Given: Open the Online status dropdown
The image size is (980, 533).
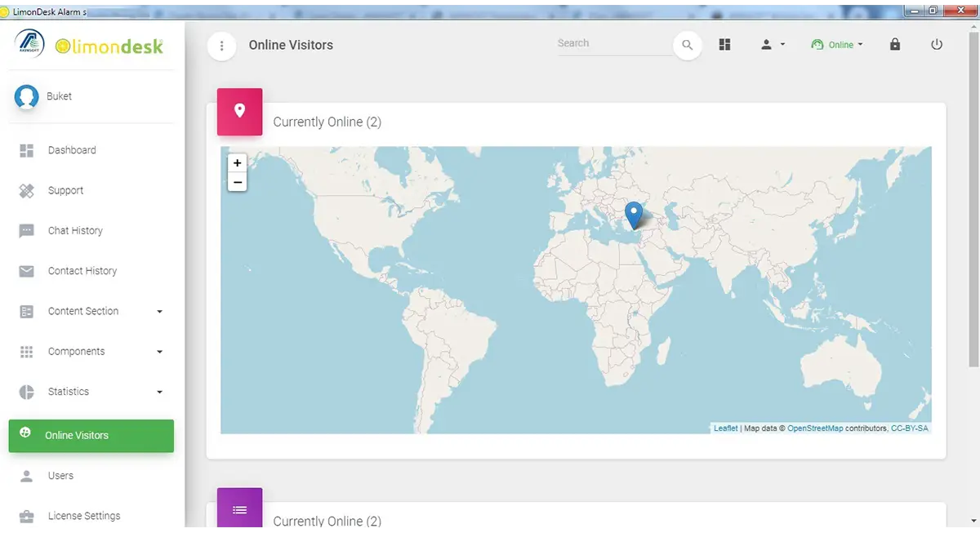Looking at the screenshot, I should (837, 45).
